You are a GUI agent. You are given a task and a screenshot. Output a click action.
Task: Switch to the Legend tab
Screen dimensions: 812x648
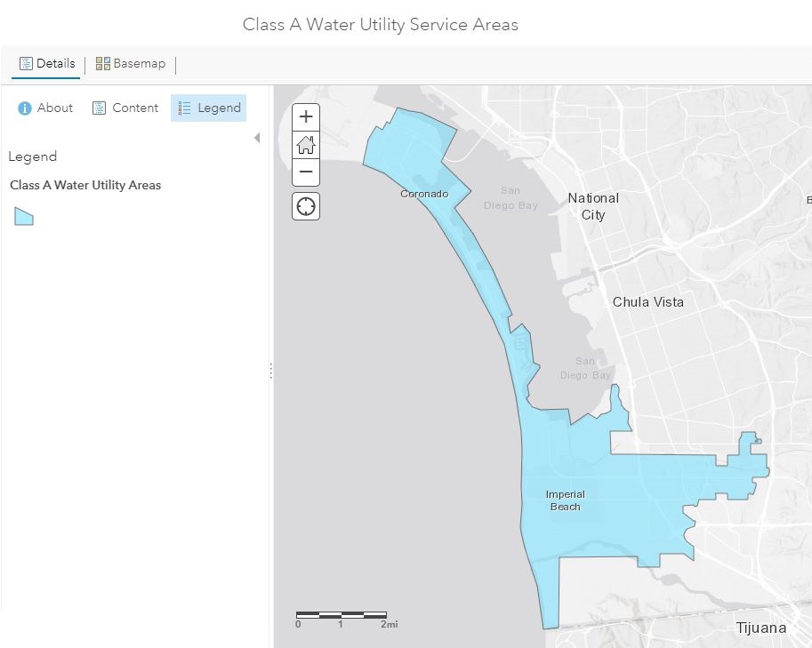click(x=209, y=108)
